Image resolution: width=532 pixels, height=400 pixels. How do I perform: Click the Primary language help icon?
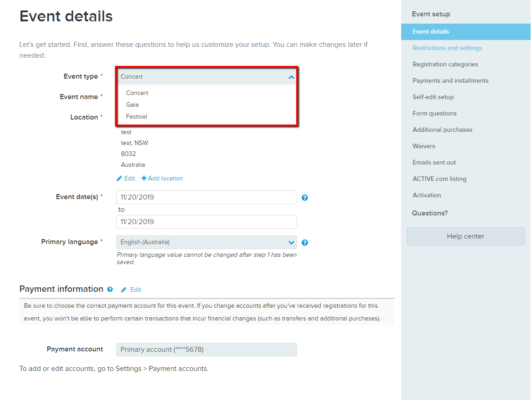305,242
